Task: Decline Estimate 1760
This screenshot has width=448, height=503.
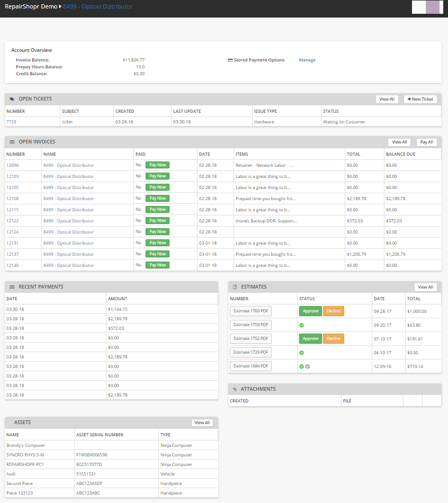Action: [x=334, y=311]
